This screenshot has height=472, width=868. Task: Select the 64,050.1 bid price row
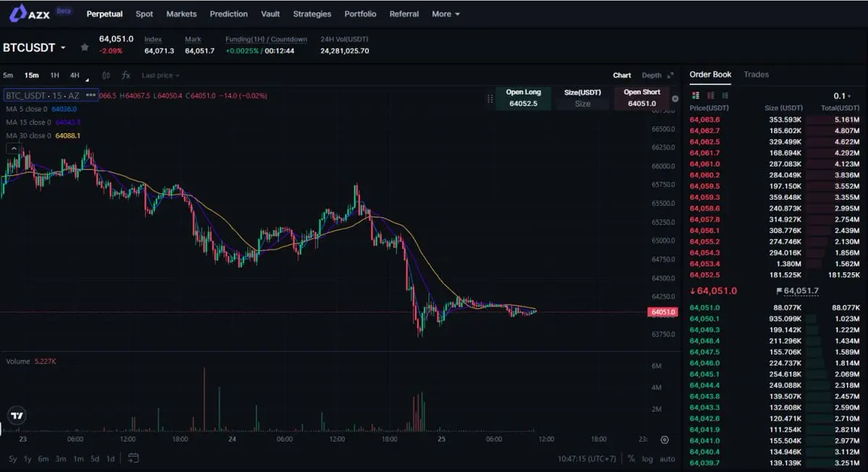coord(775,319)
